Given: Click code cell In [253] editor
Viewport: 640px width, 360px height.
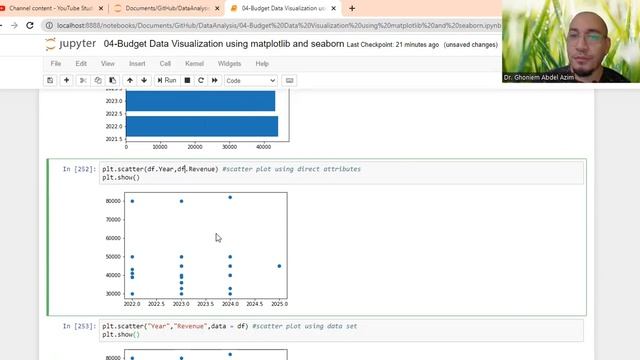Looking at the screenshot, I should coord(341,330).
